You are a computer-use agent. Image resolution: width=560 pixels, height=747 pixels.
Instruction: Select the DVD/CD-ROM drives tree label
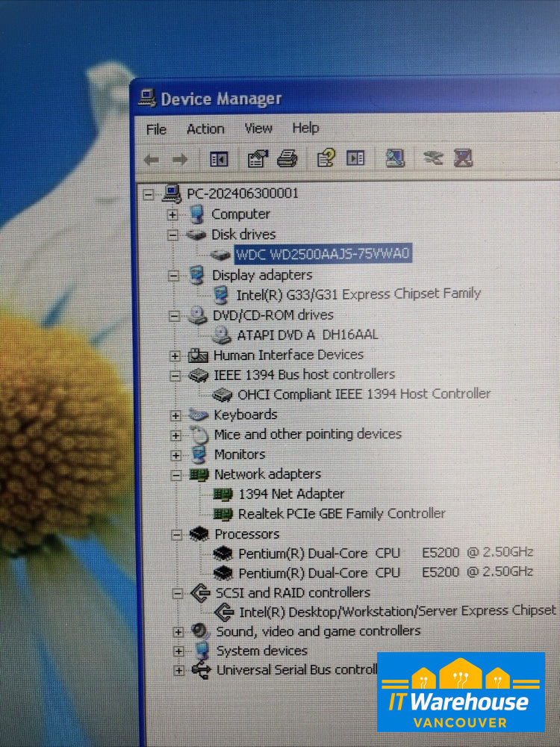pos(273,315)
